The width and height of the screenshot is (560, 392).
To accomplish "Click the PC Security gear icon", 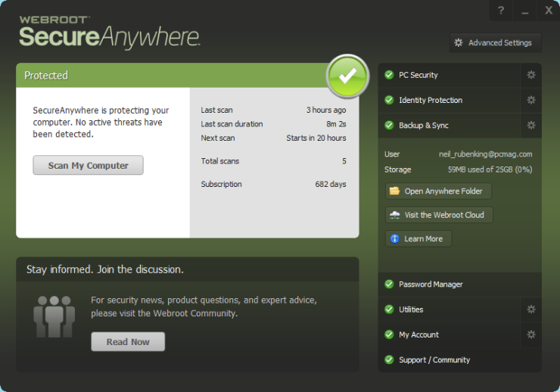I will tap(530, 75).
